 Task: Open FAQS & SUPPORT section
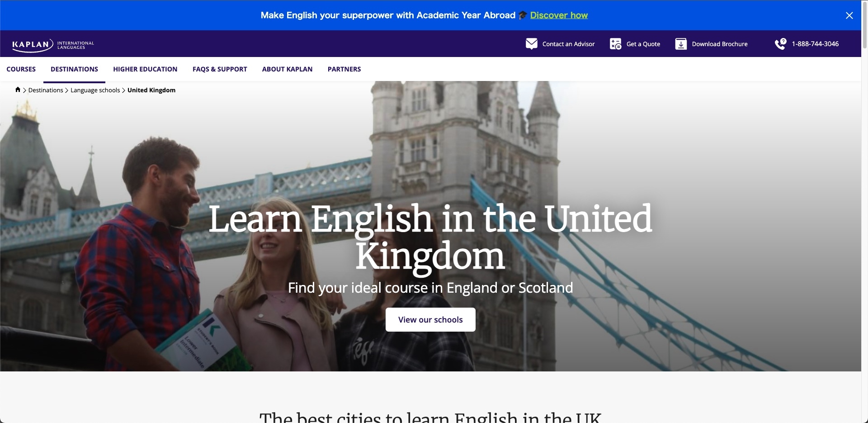[220, 69]
